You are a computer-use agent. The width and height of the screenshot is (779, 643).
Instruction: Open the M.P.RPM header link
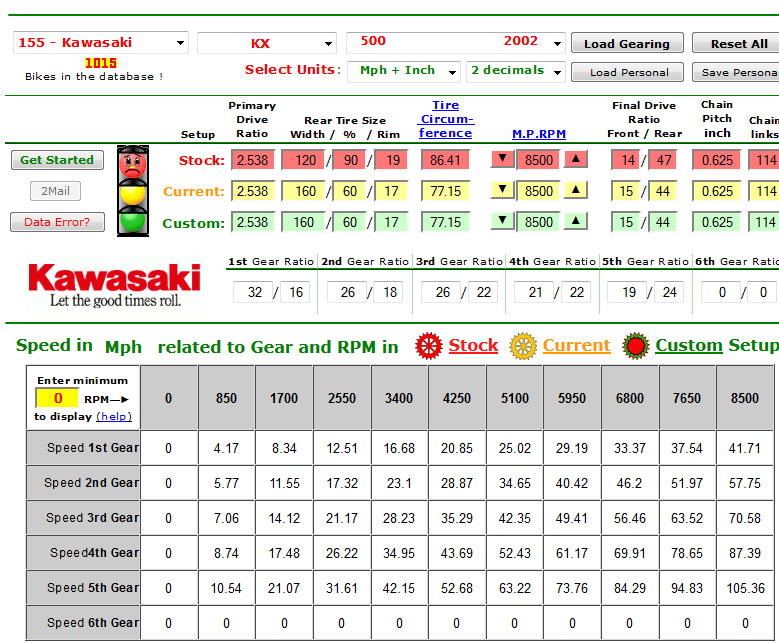[x=539, y=134]
